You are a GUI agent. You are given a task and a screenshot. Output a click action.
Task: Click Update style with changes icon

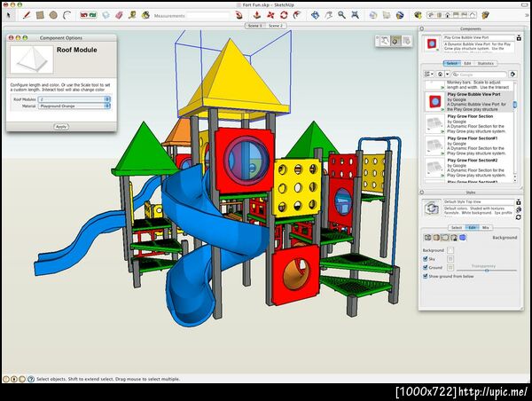tap(519, 217)
